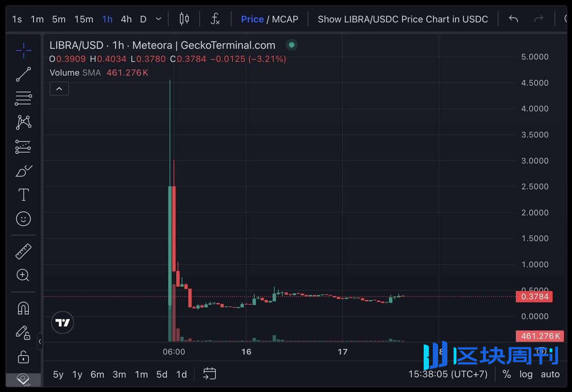572x392 pixels.
Task: Open the Fibonacci retracement tools
Action: 23,98
